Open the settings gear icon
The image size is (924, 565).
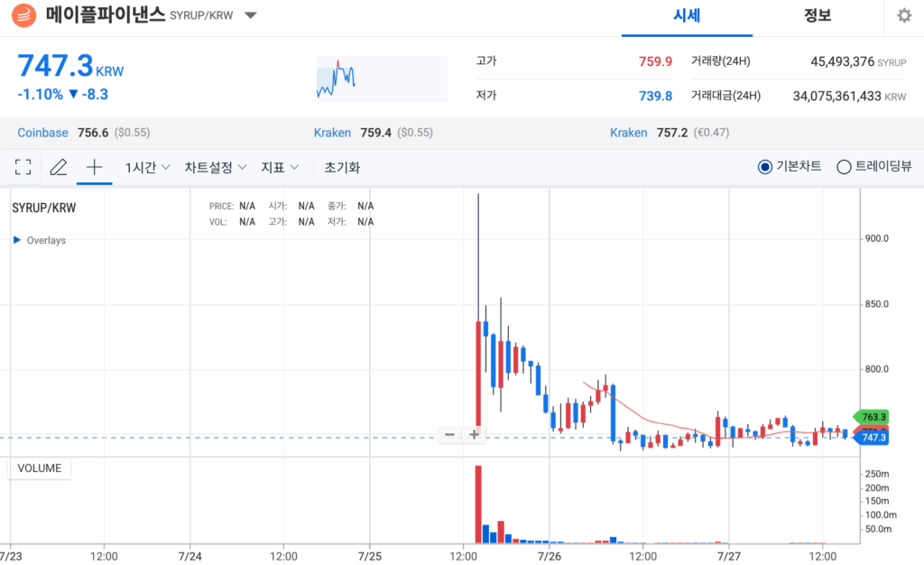pos(904,15)
